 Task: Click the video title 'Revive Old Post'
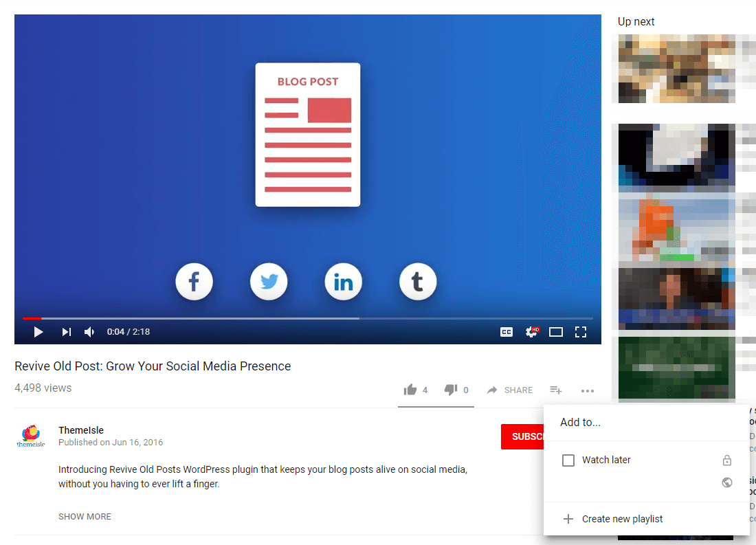(x=153, y=366)
